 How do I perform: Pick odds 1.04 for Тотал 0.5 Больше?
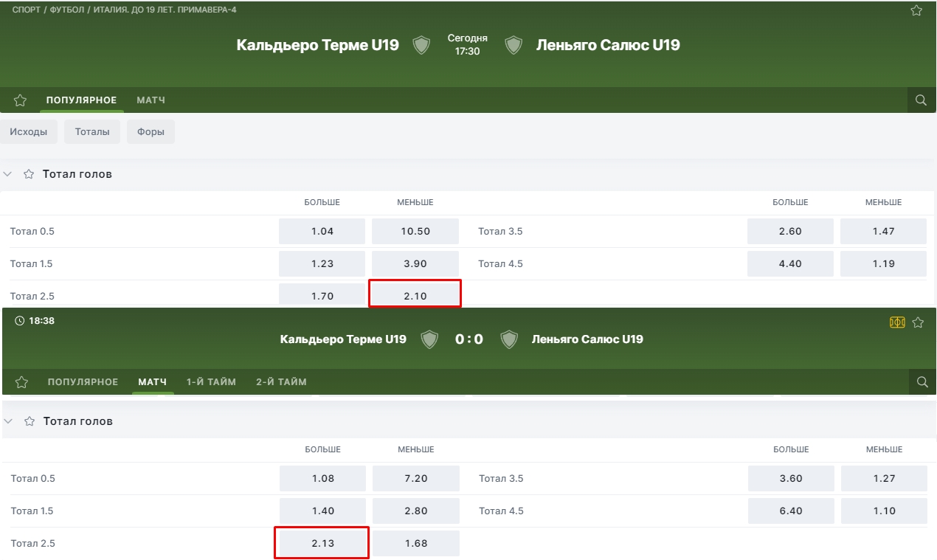tap(322, 231)
